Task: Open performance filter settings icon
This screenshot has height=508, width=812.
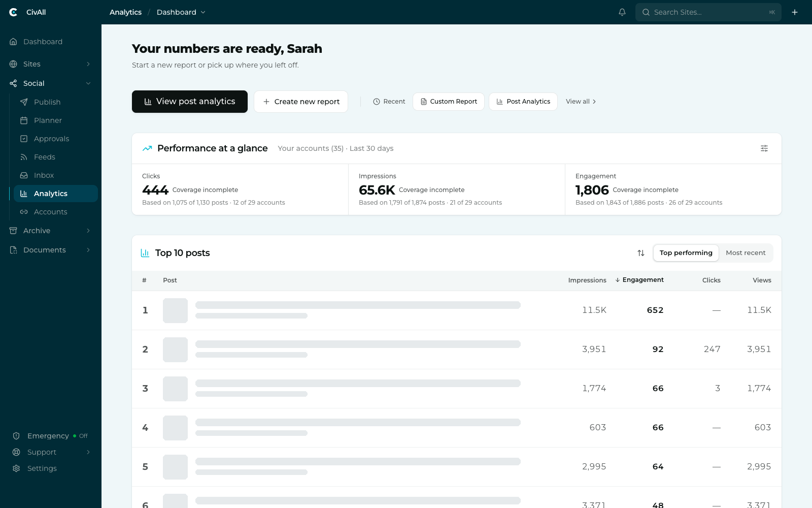Action: click(764, 148)
